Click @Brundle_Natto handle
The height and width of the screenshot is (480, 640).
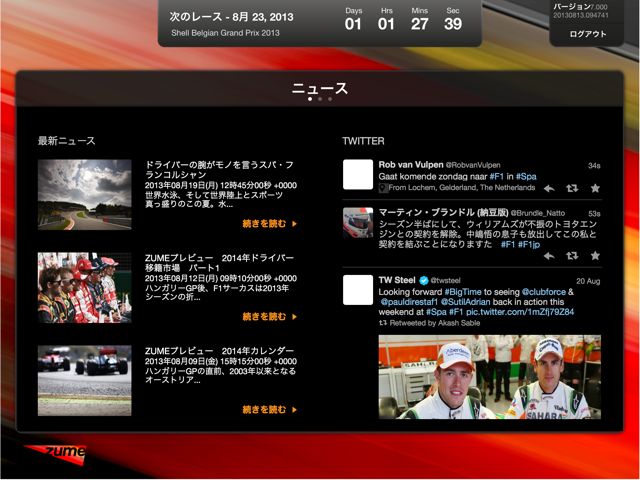538,213
